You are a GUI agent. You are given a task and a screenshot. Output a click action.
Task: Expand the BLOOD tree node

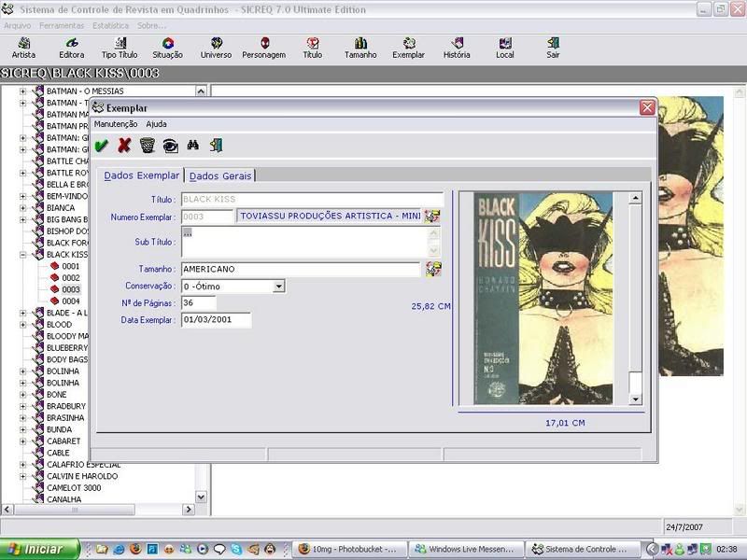[x=22, y=325]
